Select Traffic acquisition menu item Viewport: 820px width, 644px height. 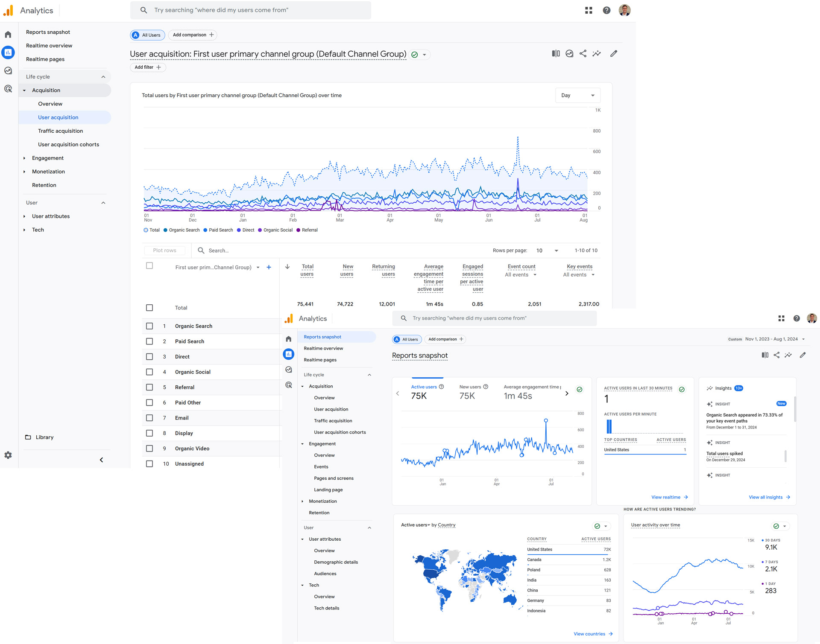[61, 131]
